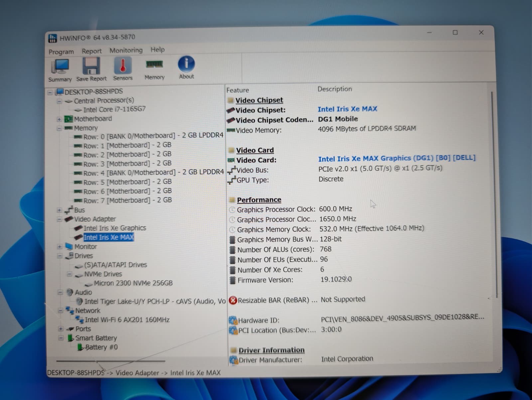
Task: Click the Performance section heading
Action: [x=259, y=200]
